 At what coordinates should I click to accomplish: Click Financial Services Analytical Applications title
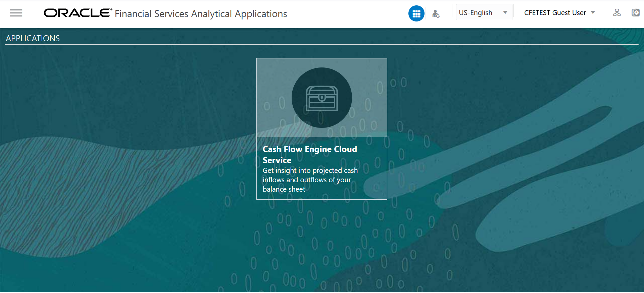point(201,14)
